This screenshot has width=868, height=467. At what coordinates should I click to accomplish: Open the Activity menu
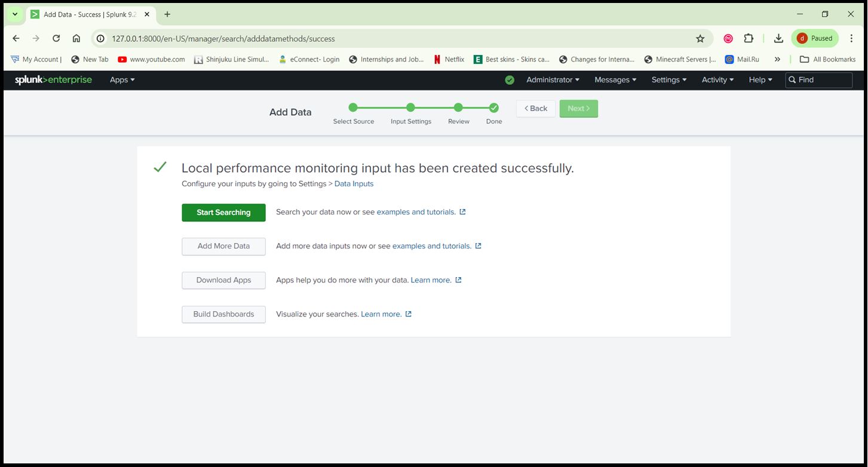point(716,79)
